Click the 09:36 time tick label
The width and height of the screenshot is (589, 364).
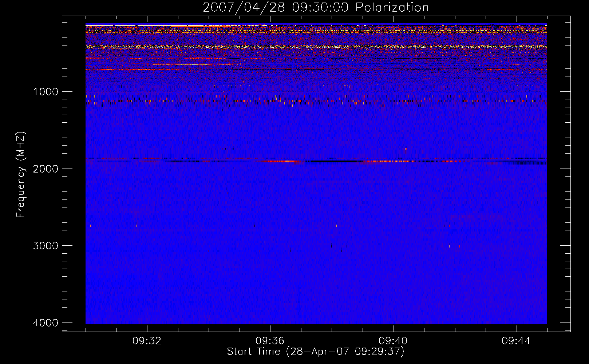point(270,341)
